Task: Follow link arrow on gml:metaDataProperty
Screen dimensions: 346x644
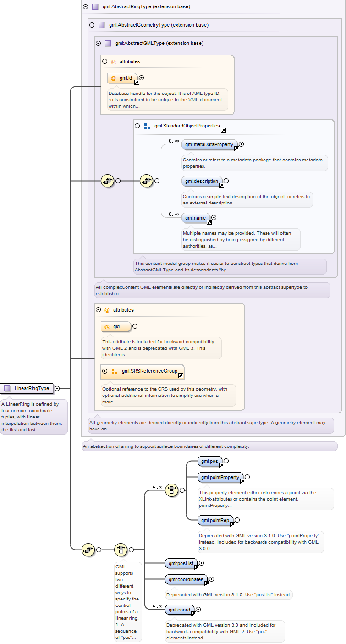Action: point(237,149)
